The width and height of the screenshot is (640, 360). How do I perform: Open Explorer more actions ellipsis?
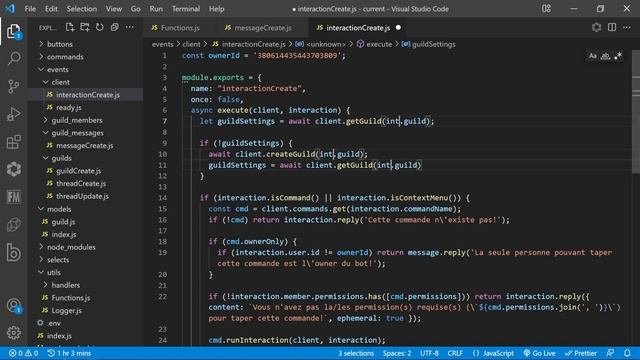130,27
